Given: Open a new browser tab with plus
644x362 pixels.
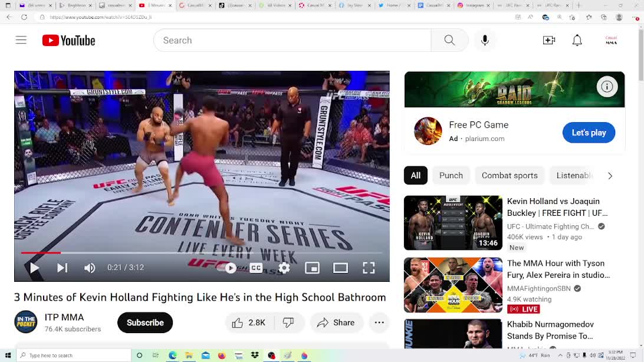Looking at the screenshot, I should click(x=579, y=5).
